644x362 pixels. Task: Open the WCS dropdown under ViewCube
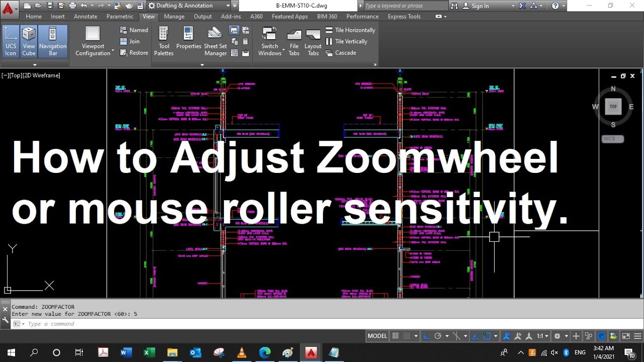(x=613, y=139)
